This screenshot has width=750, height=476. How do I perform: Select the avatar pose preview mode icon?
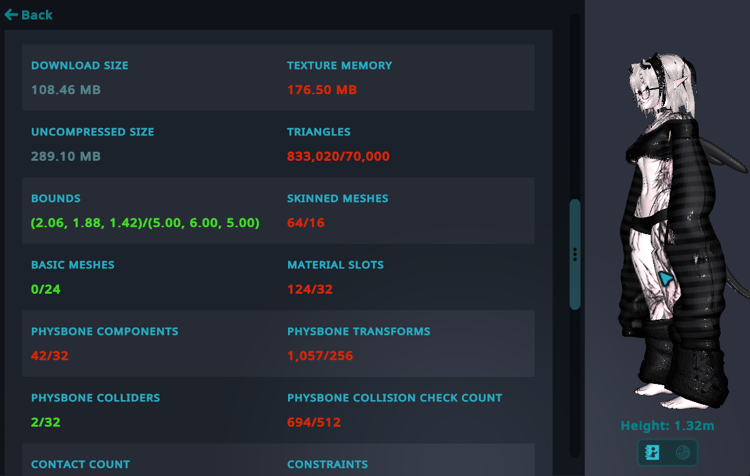click(x=652, y=452)
